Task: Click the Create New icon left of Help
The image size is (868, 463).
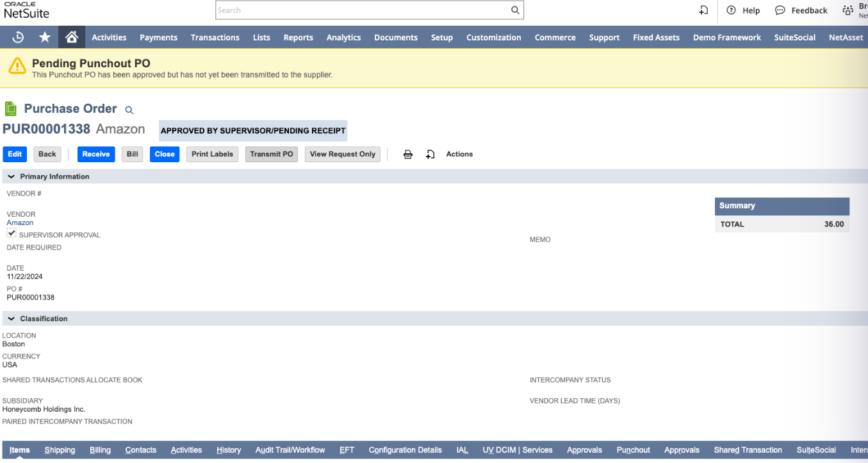Action: (x=703, y=10)
